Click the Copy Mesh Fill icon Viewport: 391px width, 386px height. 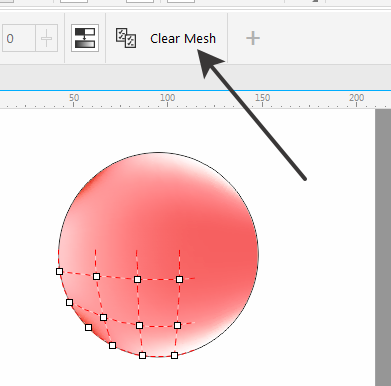126,38
